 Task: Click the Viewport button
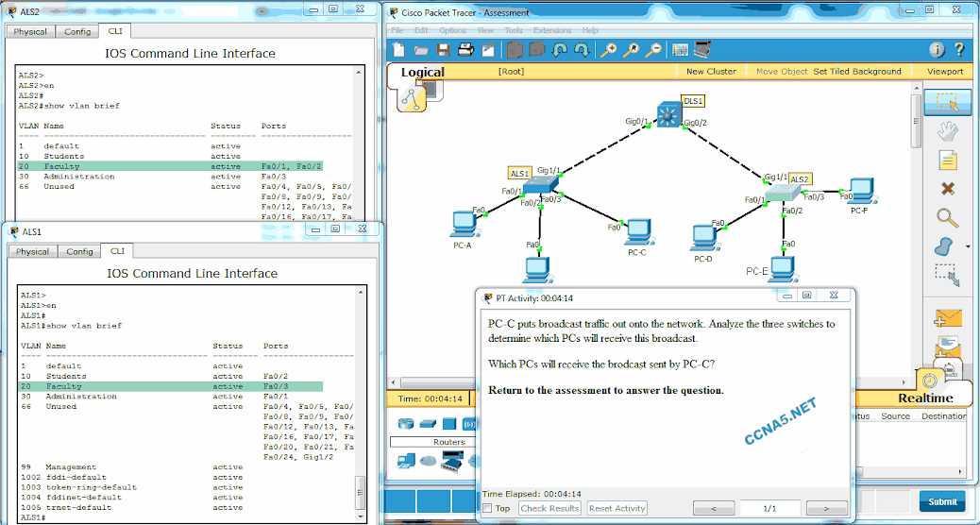click(945, 71)
